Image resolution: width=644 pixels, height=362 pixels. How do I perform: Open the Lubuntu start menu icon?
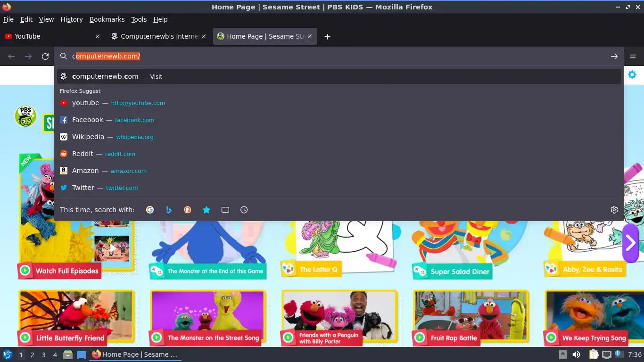(x=8, y=354)
